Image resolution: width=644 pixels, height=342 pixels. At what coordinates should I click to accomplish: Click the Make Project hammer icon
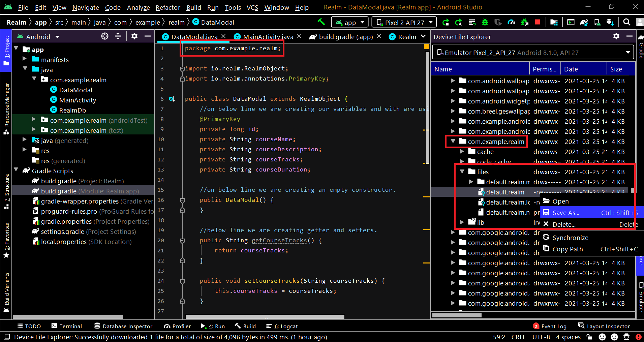[321, 22]
